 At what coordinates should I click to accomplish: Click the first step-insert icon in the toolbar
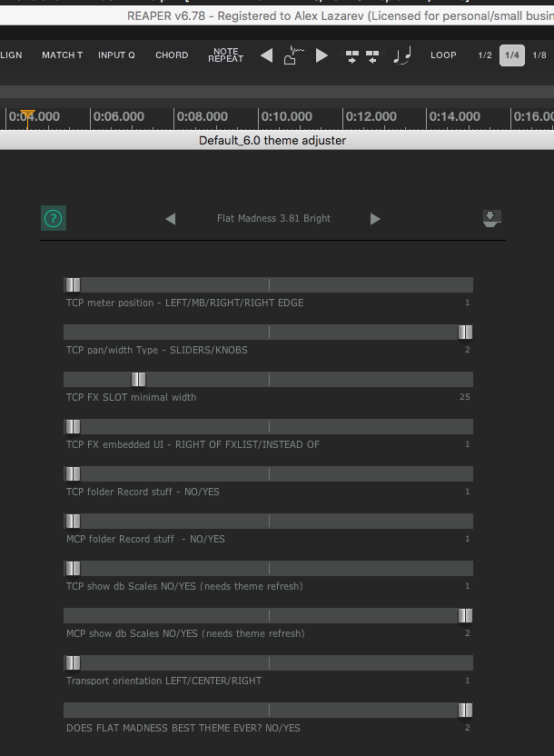tap(352, 55)
